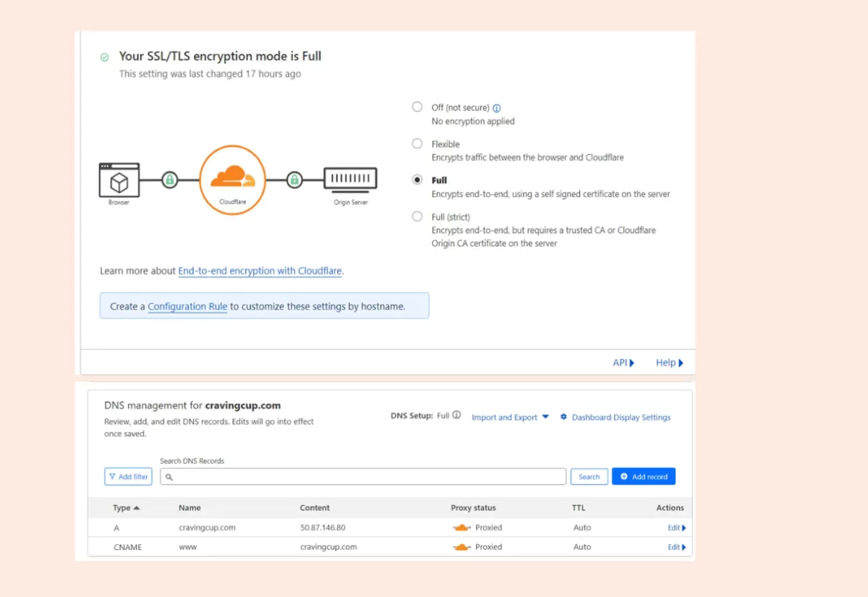Open the Import and Export dropdown
Screen dimensions: 868x597
coord(510,418)
